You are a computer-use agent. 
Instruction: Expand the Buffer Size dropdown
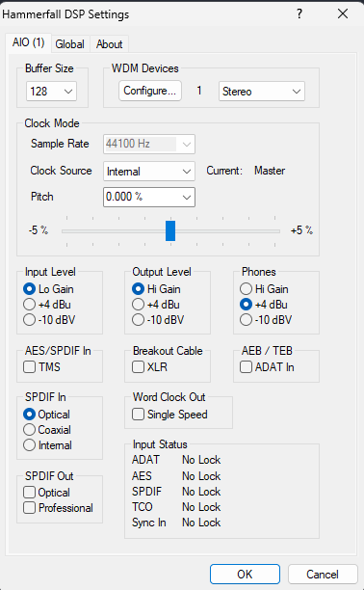pos(51,91)
